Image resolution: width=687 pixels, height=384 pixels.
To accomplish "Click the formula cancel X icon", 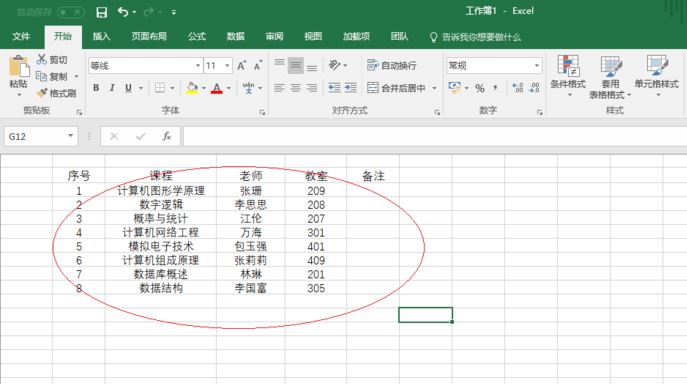I will (114, 136).
